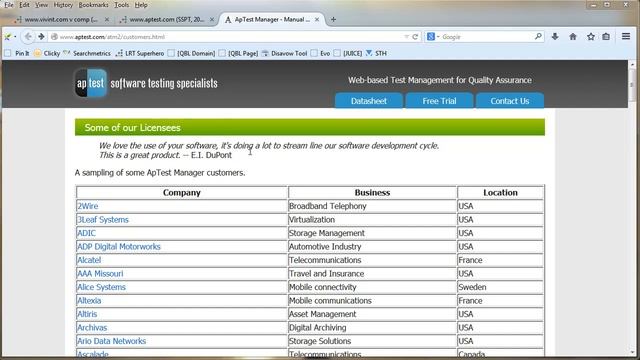
Task: Click the Company column header
Action: pyautogui.click(x=182, y=193)
